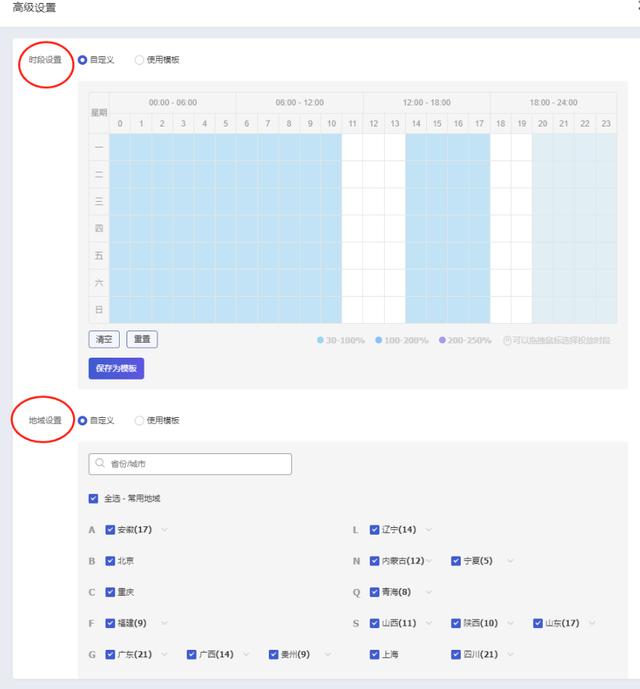Screen dimensions: 640x689
Task: Expand the 山西(11) city dropdown arrow
Action: (x=429, y=623)
